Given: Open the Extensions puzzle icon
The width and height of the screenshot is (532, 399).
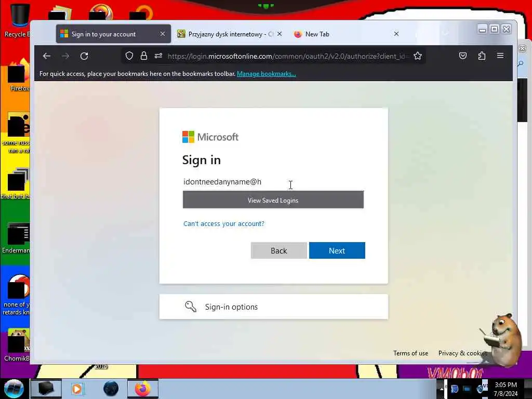Looking at the screenshot, I should pos(482,56).
